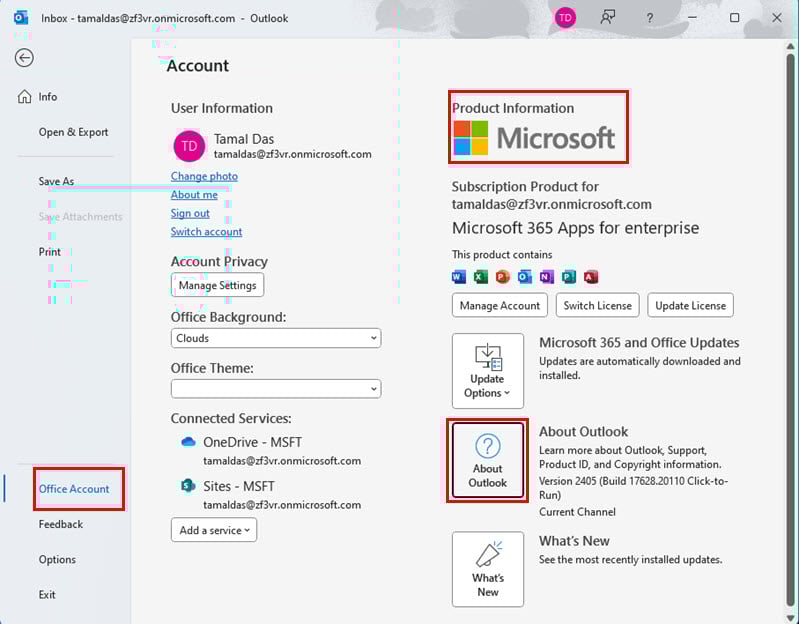Click the Microsoft 365 Apps for enterprise text
This screenshot has height=624, width=799.
click(x=575, y=228)
